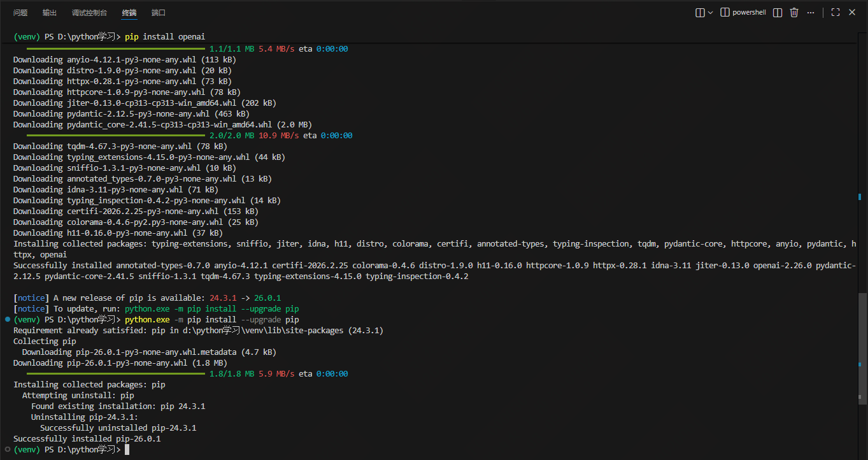
Task: Expand the launch profile dropdown chevron
Action: click(710, 12)
